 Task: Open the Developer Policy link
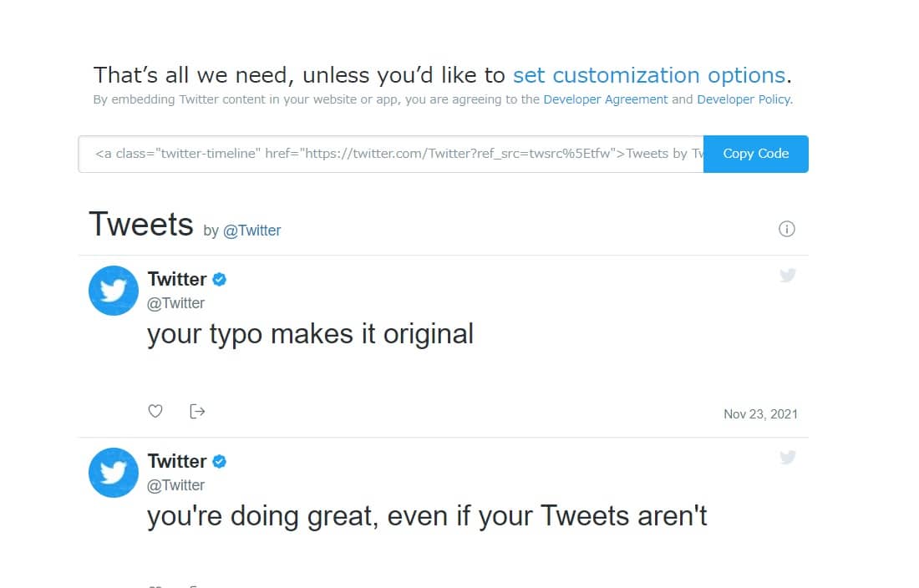click(x=743, y=99)
